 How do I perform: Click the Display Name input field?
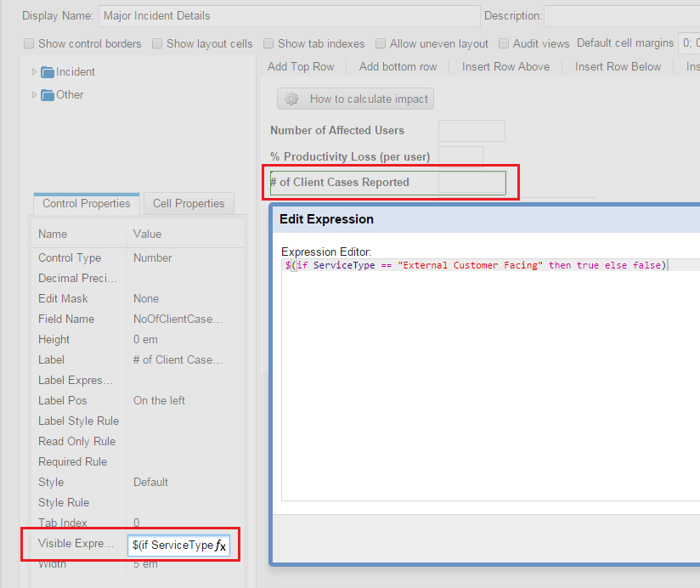(289, 15)
